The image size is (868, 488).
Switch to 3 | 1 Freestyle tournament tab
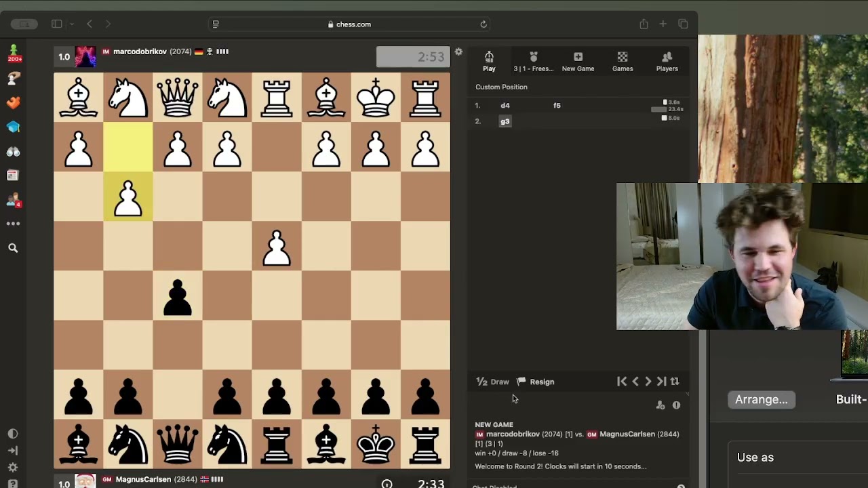pyautogui.click(x=533, y=62)
